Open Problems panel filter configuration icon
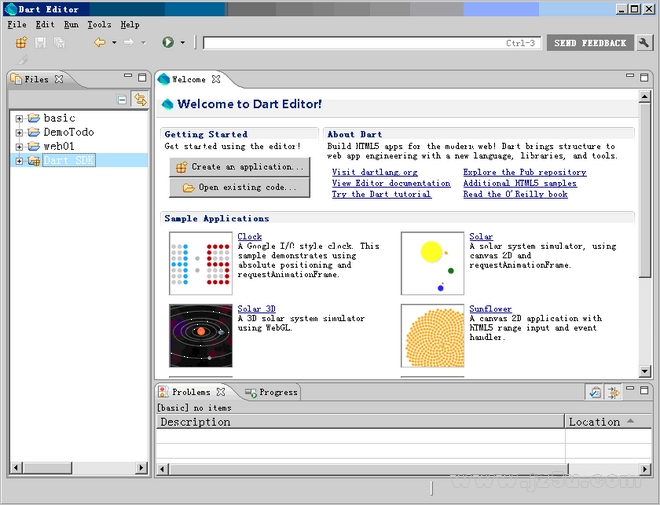The image size is (660, 505). [613, 392]
